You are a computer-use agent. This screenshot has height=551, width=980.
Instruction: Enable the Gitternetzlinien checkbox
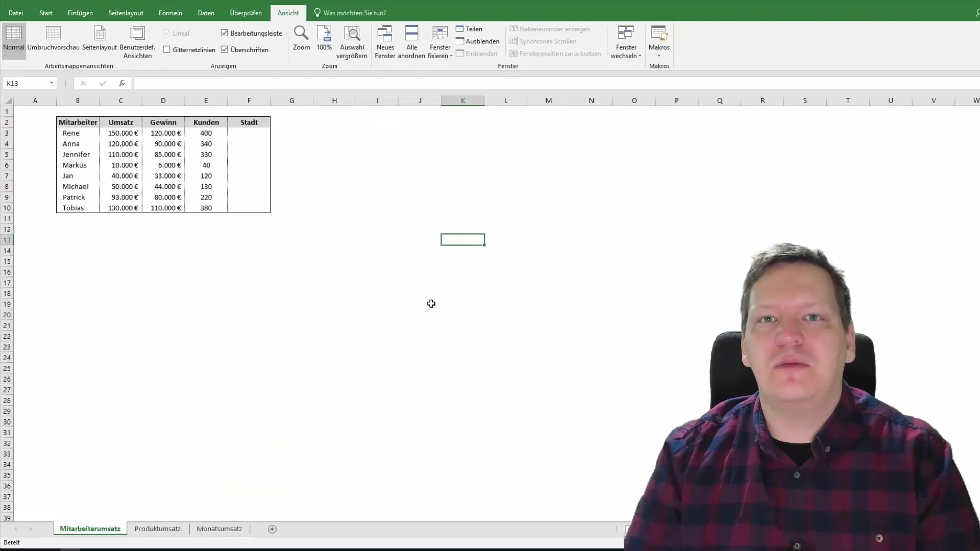coord(166,49)
